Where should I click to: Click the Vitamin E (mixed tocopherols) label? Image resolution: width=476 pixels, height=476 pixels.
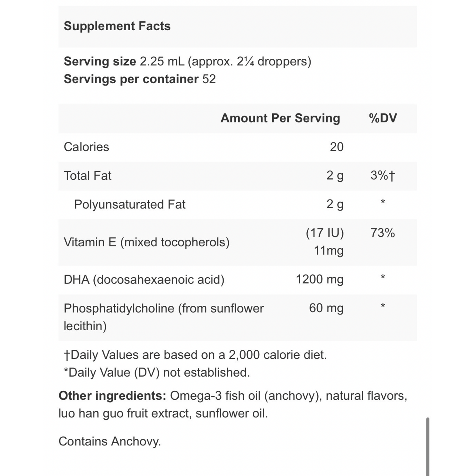point(146,242)
